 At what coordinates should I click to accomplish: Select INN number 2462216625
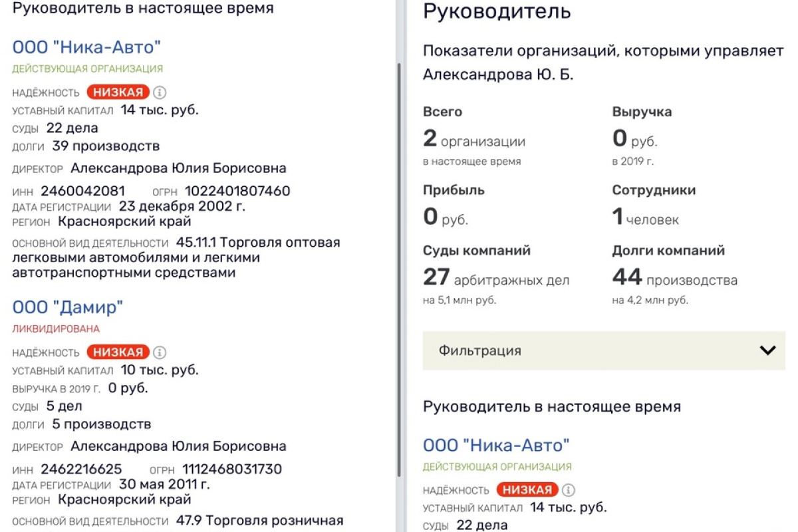point(81,469)
